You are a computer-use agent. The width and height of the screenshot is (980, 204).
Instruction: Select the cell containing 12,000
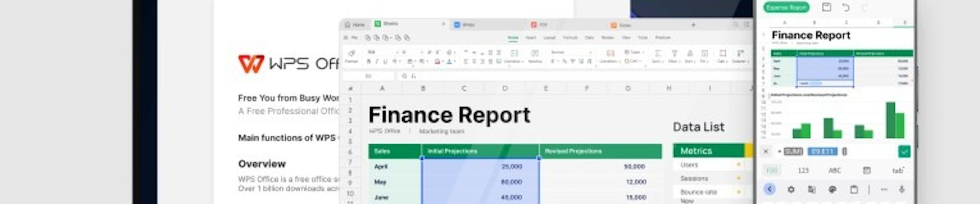point(600,182)
